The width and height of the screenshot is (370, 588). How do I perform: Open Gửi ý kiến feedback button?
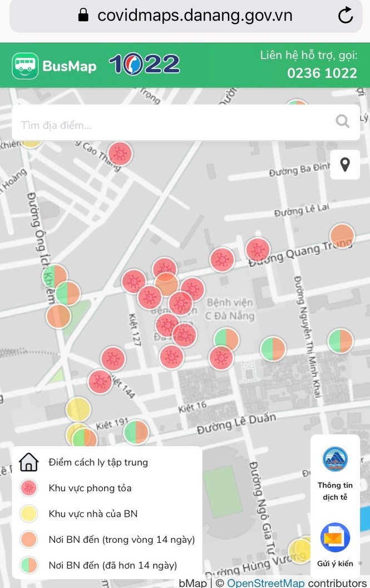[x=335, y=545]
